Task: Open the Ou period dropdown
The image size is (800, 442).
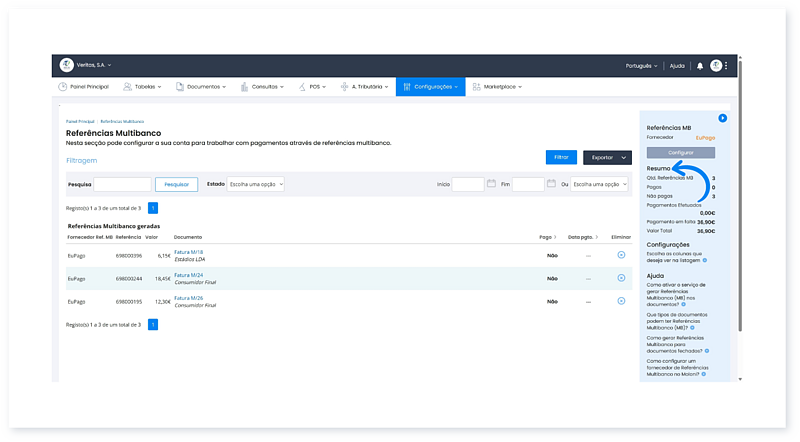Action: tap(601, 184)
